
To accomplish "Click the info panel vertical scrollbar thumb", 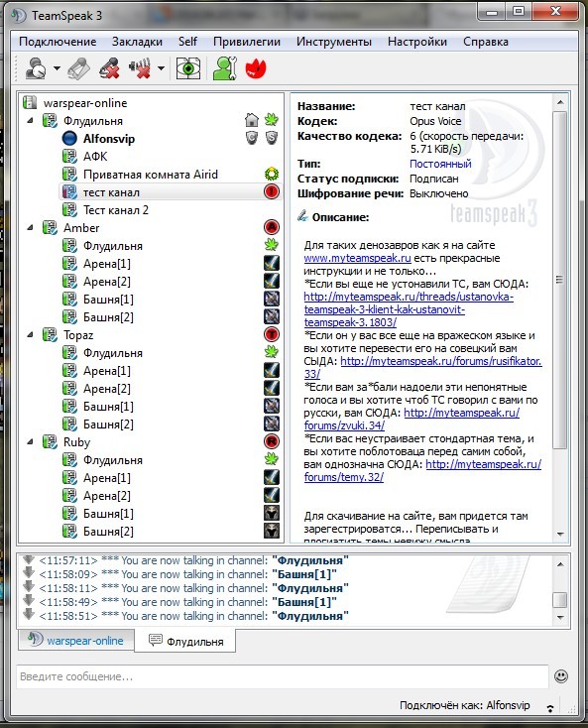I will coord(560,280).
